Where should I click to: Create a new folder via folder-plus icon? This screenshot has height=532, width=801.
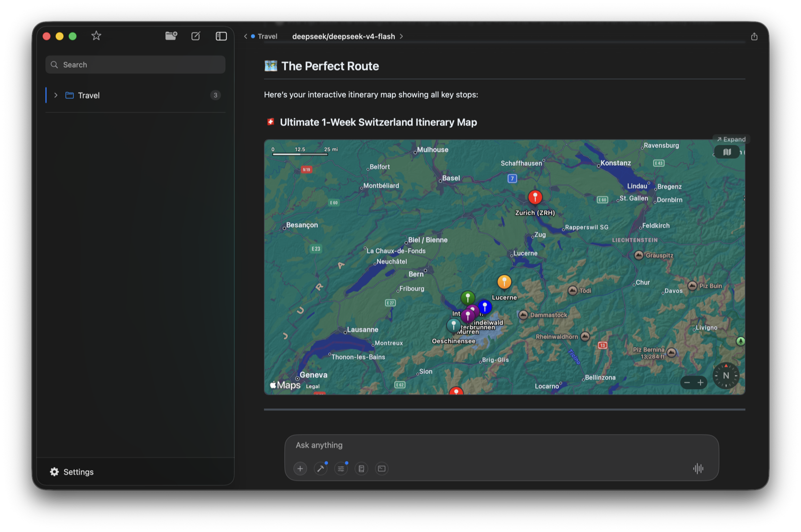171,36
